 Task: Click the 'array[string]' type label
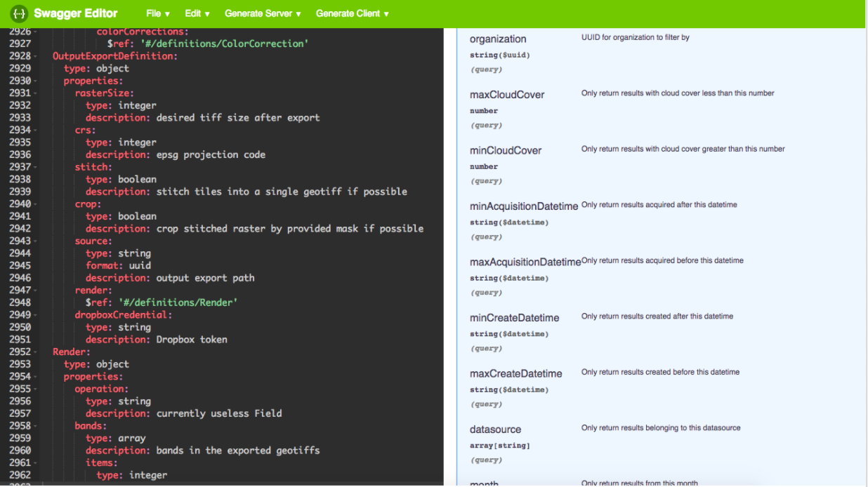[500, 446]
